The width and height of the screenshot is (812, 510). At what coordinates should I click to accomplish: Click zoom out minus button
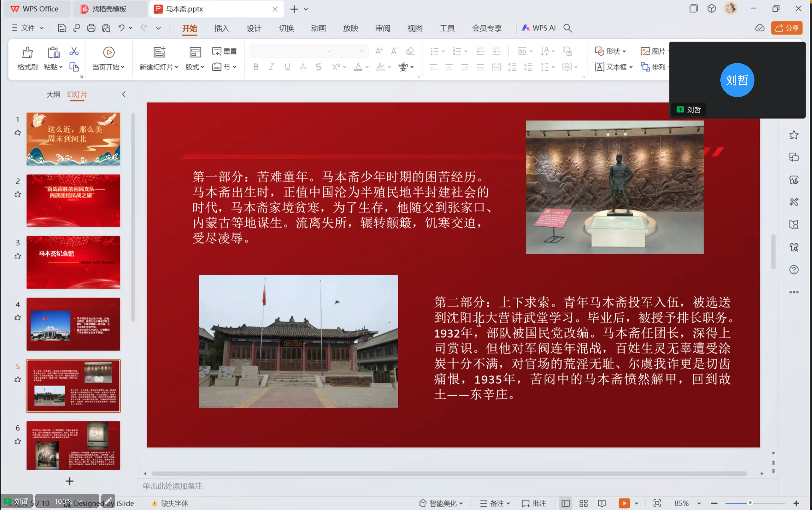click(714, 503)
